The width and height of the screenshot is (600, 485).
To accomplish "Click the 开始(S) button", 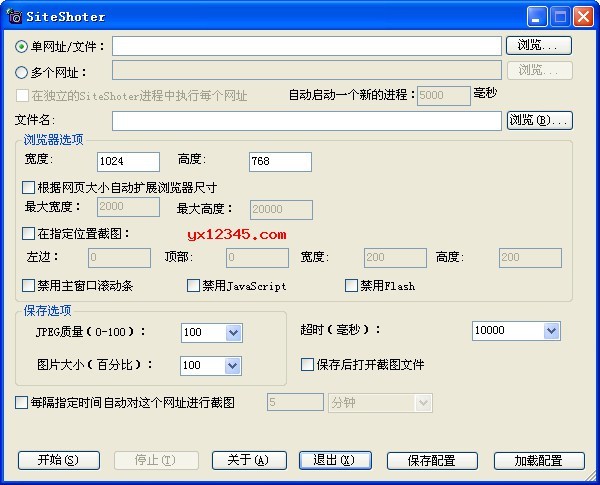I will 59,460.
